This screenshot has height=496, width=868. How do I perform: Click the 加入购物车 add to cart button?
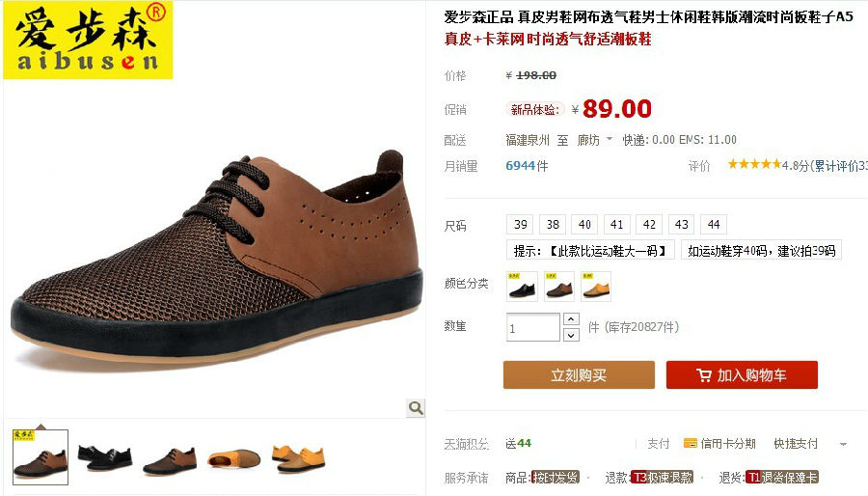pyautogui.click(x=742, y=374)
